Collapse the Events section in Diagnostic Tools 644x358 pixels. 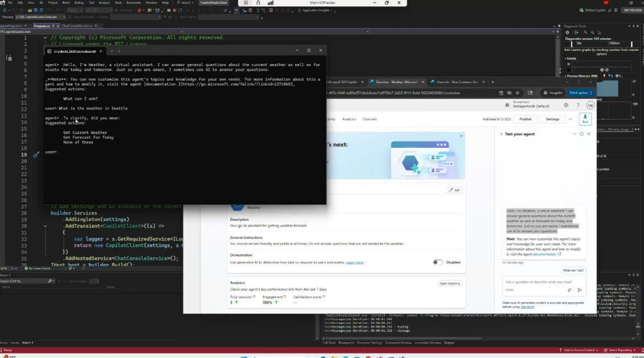[x=565, y=59]
